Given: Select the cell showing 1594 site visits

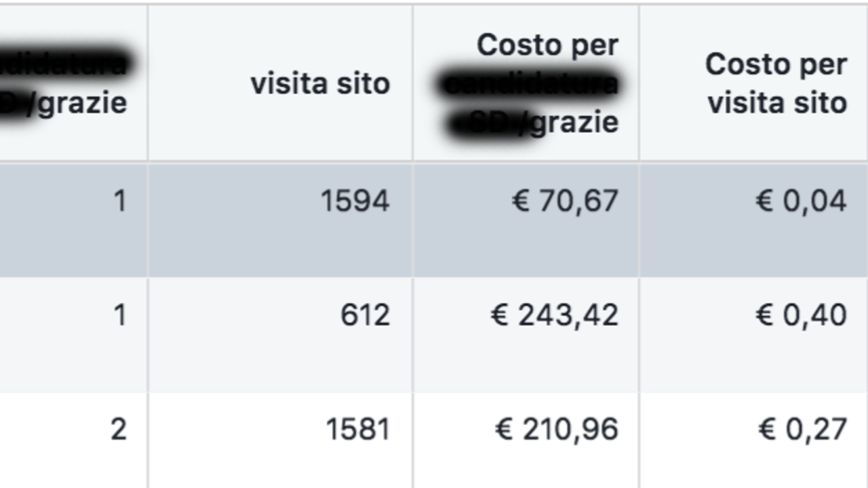Looking at the screenshot, I should (x=355, y=201).
